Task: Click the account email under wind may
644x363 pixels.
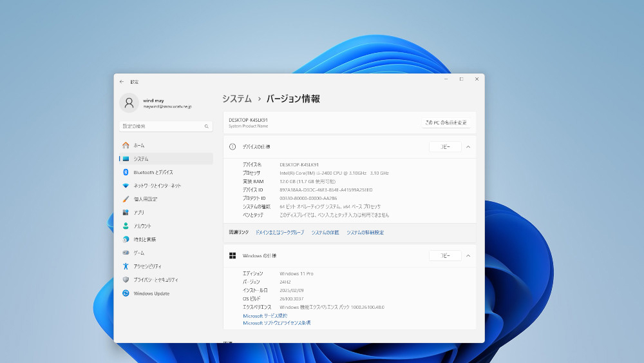Action: [x=167, y=106]
